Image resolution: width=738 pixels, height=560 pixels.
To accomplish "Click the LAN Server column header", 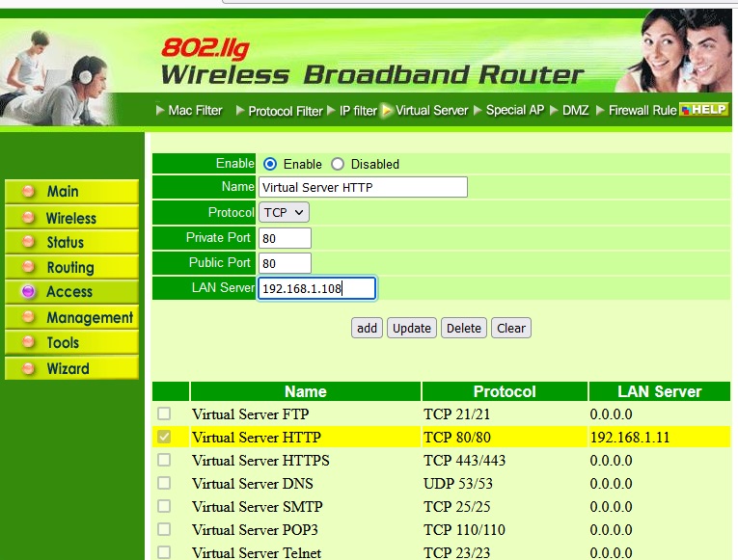I will pos(660,391).
